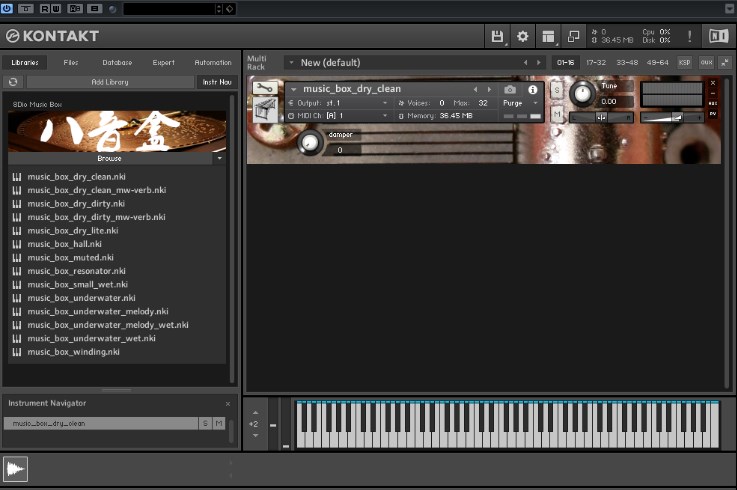Screen dimensions: 737x490
Task: Select the Files tab
Action: click(71, 63)
